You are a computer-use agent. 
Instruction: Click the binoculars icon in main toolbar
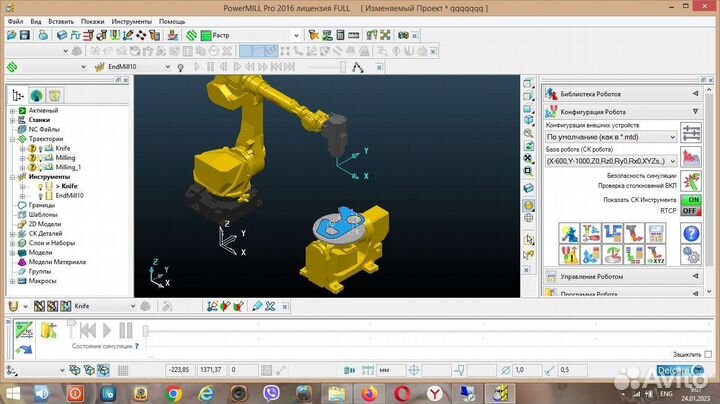[403, 35]
